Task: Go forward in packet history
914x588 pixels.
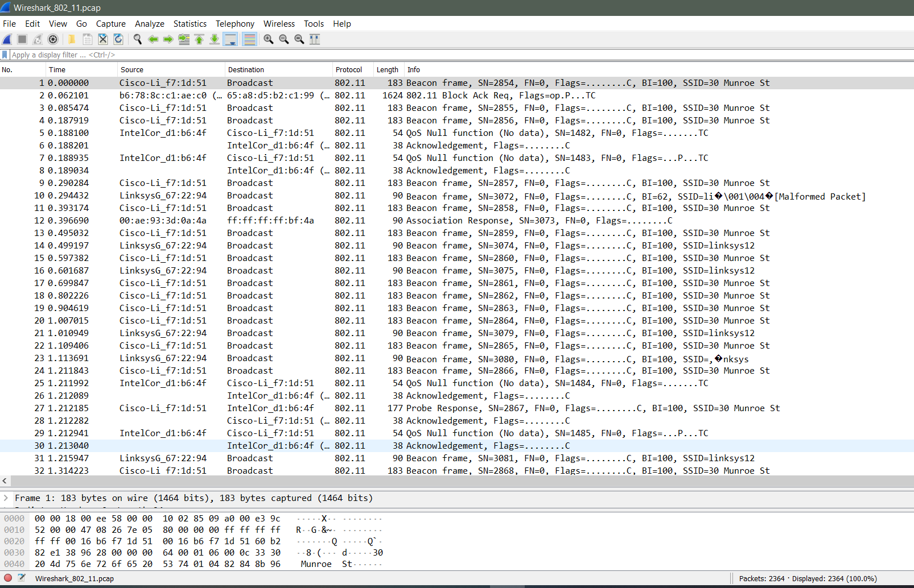Action: coord(168,39)
